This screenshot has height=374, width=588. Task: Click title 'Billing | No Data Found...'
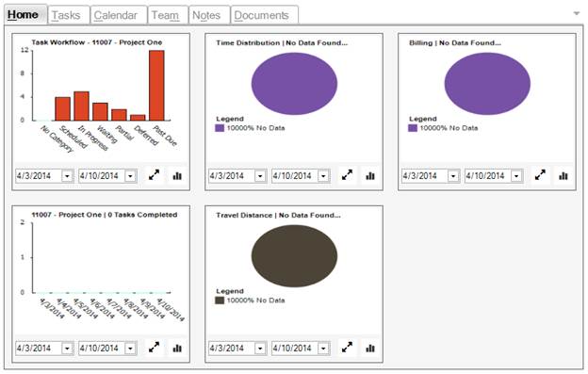coord(455,43)
